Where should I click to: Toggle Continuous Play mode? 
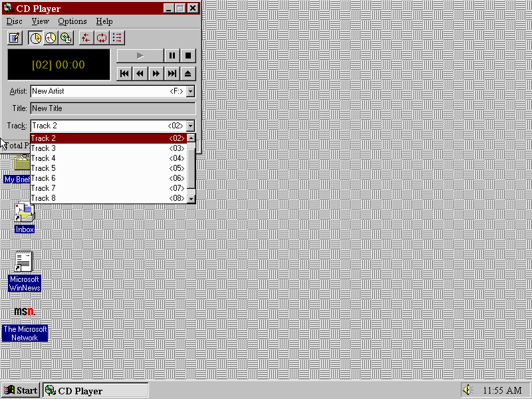(x=101, y=38)
